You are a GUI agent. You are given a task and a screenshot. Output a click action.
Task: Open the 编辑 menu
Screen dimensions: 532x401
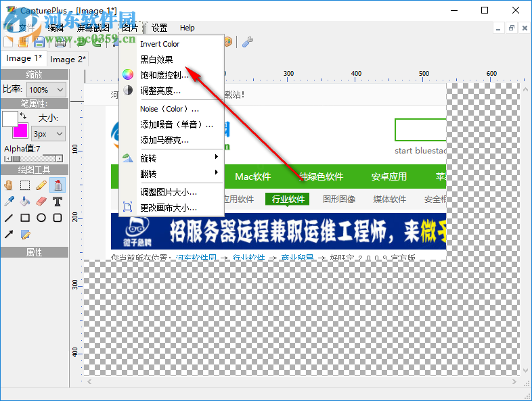pos(56,28)
